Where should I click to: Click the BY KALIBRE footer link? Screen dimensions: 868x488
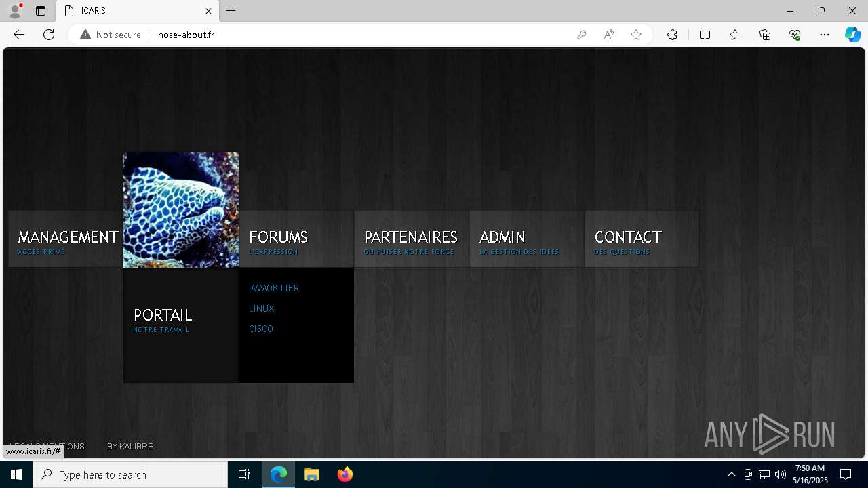[x=130, y=446]
